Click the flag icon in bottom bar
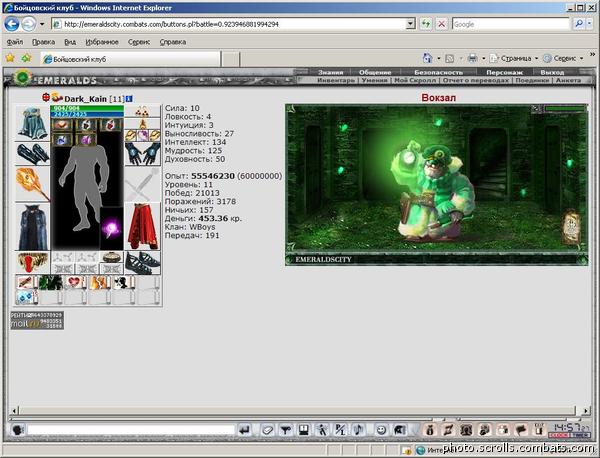This screenshot has height=458, width=600. [x=522, y=430]
